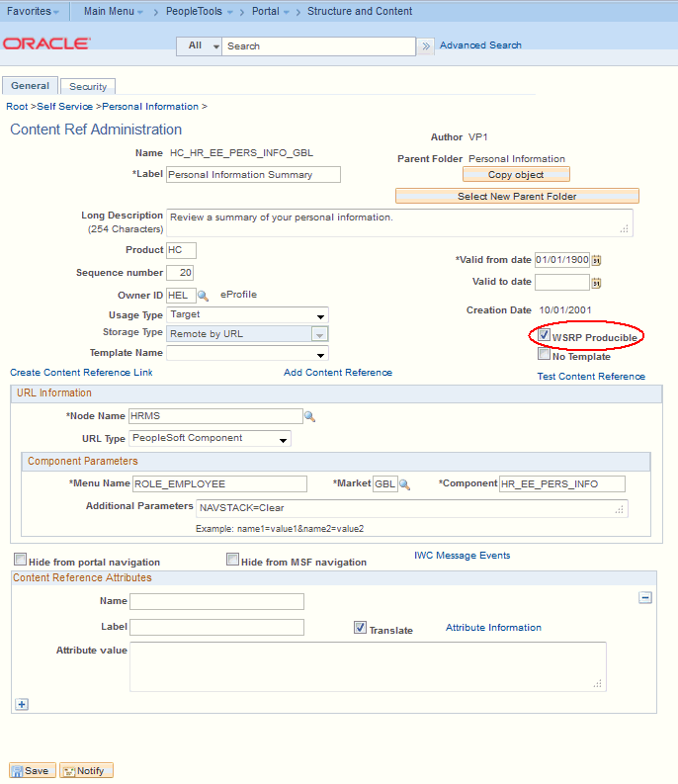
Task: Click the Content Ref Administration heading
Action: point(96,130)
